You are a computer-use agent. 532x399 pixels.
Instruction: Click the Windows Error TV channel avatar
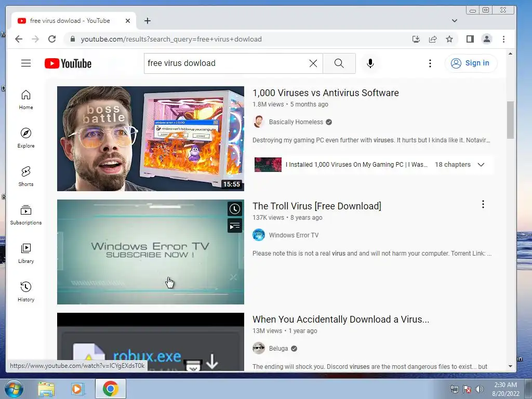[259, 235]
